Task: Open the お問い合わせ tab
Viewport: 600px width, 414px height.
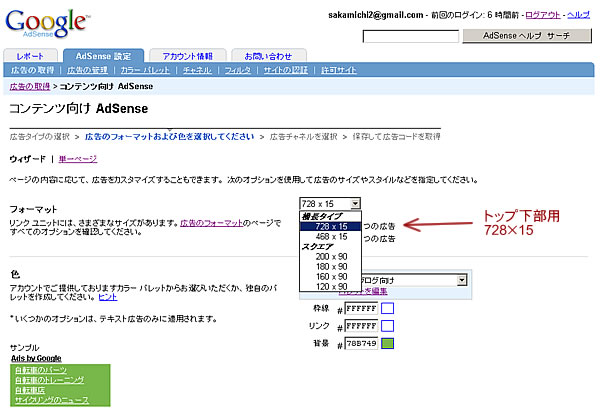Action: [x=267, y=56]
